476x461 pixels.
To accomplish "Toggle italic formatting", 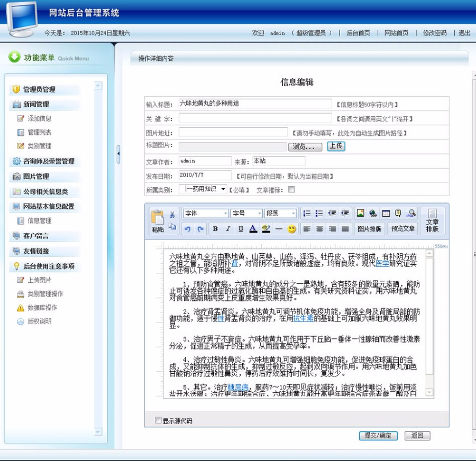I will (228, 229).
